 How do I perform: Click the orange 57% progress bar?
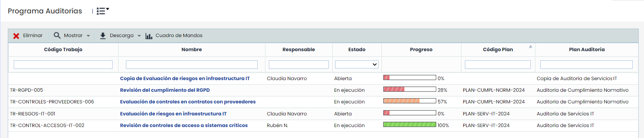click(410, 101)
